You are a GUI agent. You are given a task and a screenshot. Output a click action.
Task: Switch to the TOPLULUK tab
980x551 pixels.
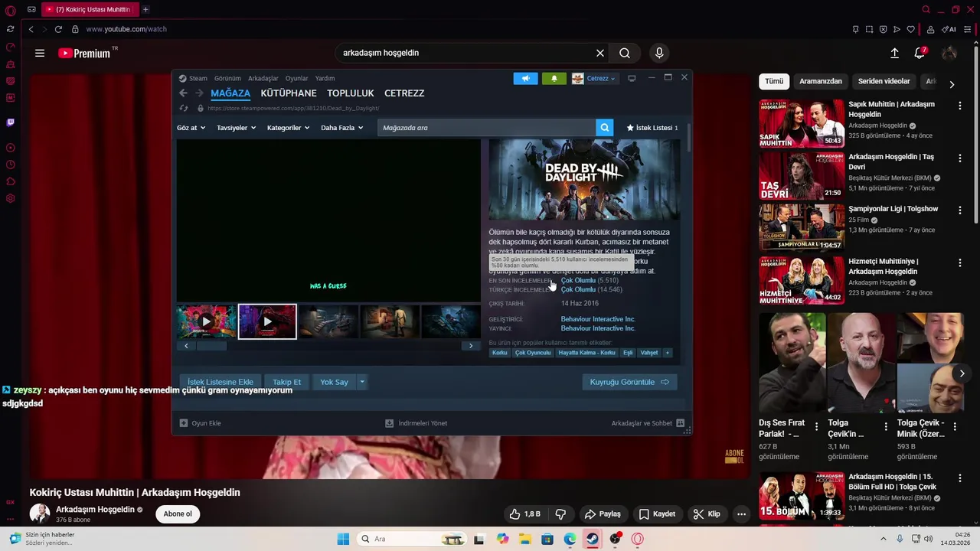coord(351,93)
